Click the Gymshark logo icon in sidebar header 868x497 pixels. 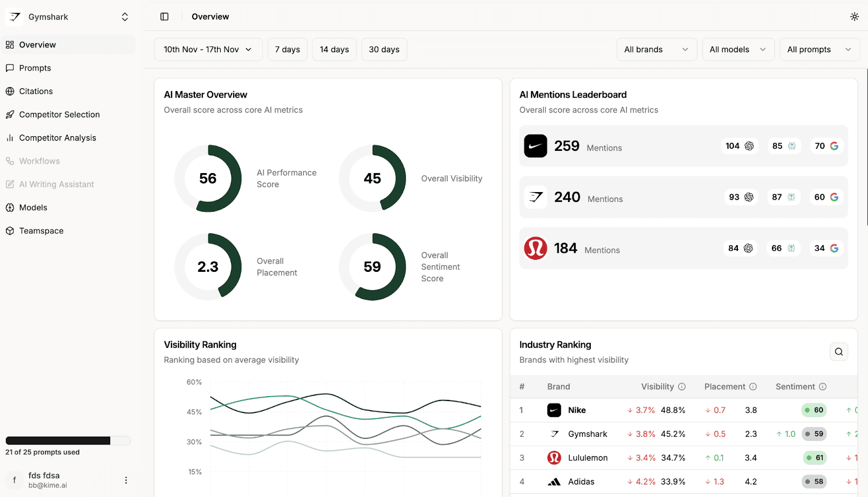point(15,17)
